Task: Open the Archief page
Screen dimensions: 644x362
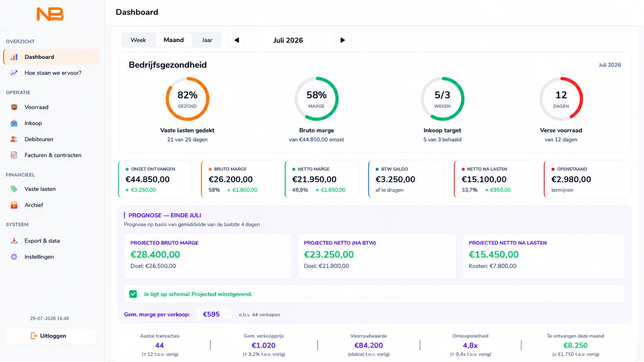Action: coord(52,205)
